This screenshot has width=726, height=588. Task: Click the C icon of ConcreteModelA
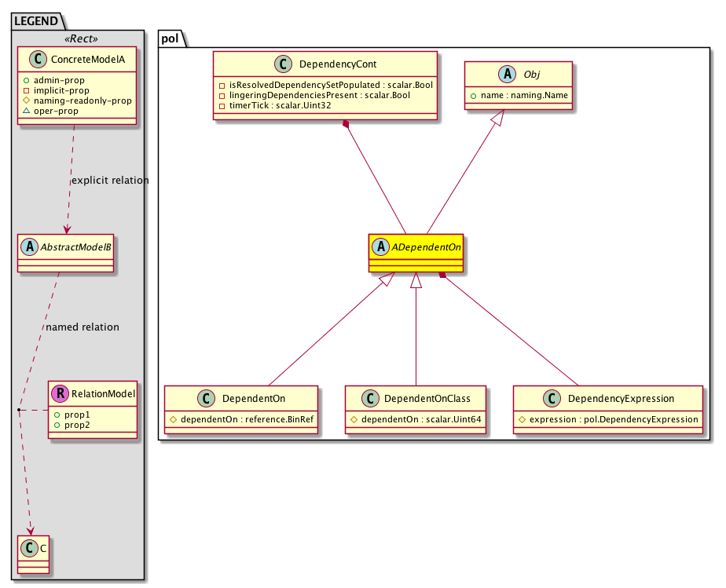point(34,60)
